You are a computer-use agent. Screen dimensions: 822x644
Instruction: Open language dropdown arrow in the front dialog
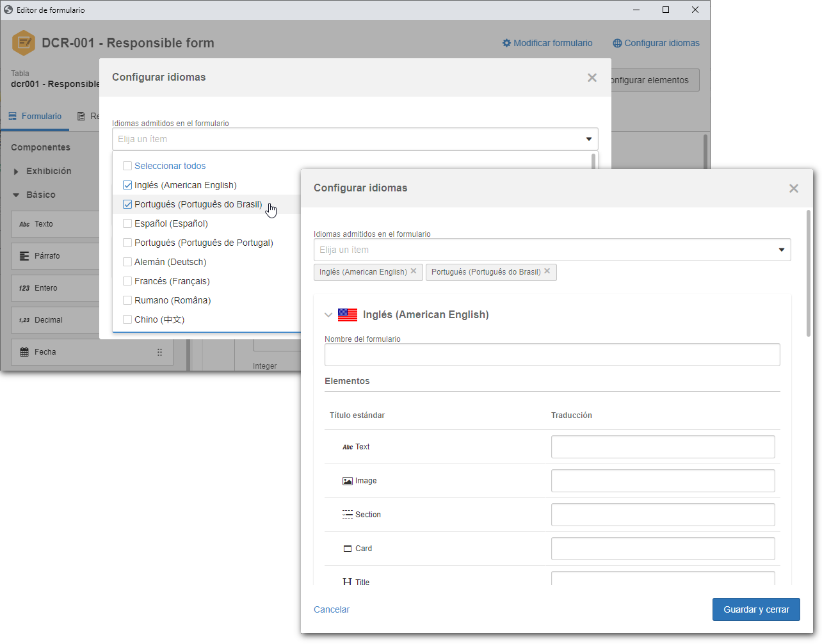pyautogui.click(x=782, y=250)
